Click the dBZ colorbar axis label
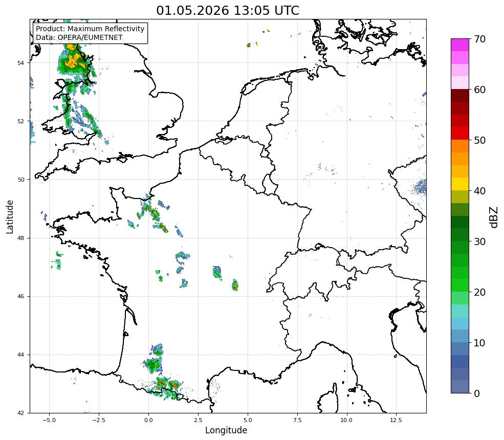The width and height of the screenshot is (504, 440). point(494,217)
